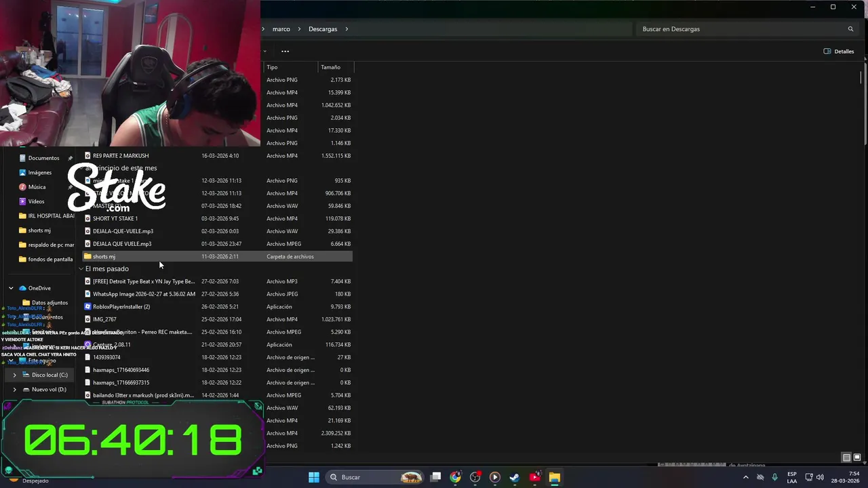Toggle the Detalles pane button

(x=839, y=52)
